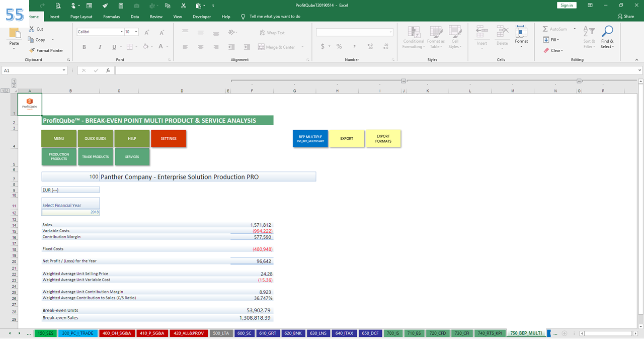Click the yellow EXPORT FORMATS button
Image resolution: width=644 pixels, height=362 pixels.
pyautogui.click(x=383, y=138)
